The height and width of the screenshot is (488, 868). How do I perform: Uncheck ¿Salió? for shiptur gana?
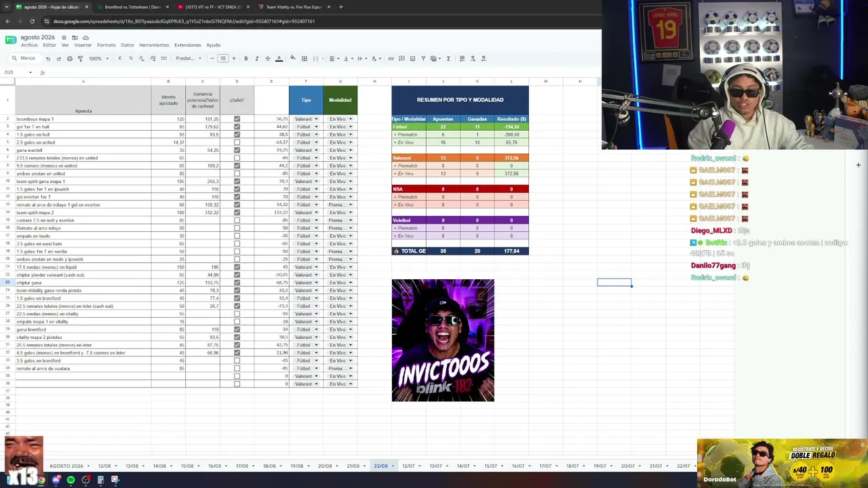[237, 283]
